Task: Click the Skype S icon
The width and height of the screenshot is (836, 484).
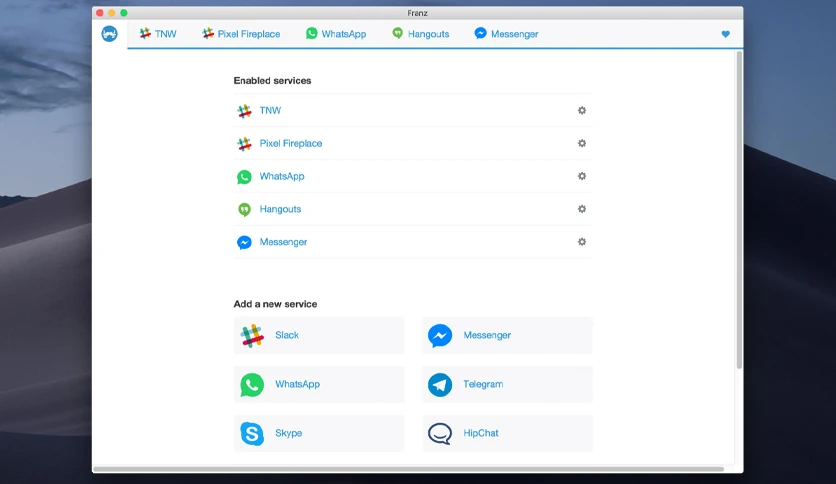Action: [252, 433]
